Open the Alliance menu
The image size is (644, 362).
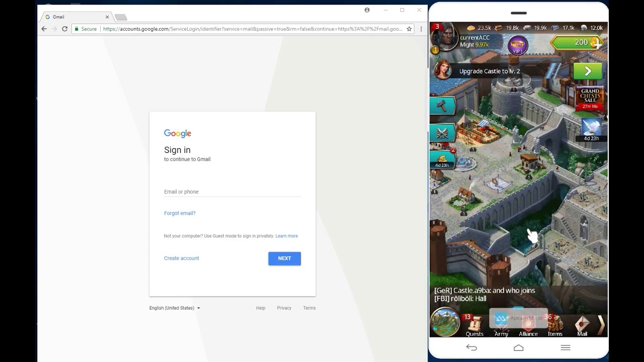click(528, 325)
